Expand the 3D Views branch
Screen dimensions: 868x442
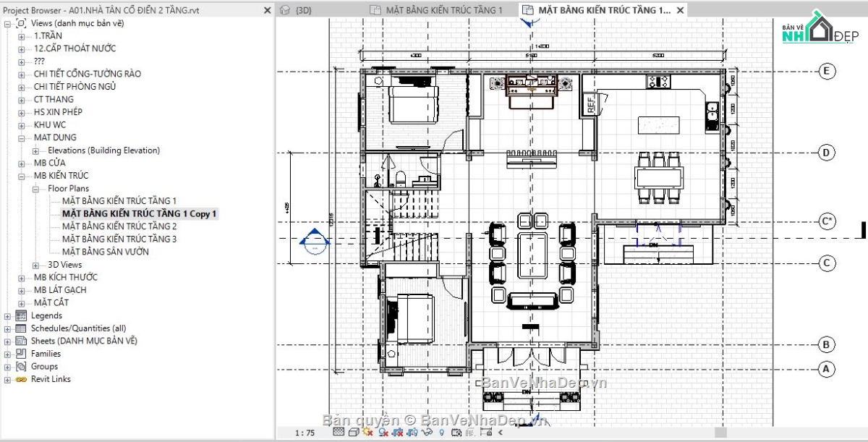pos(34,264)
